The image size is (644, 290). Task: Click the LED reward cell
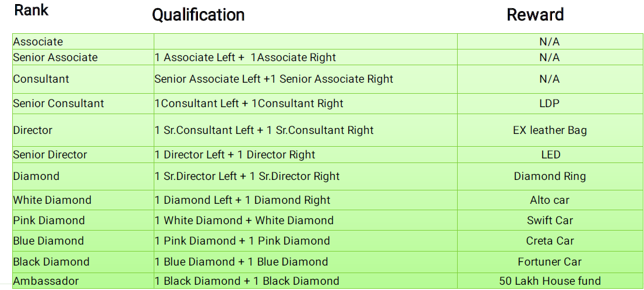tap(550, 155)
